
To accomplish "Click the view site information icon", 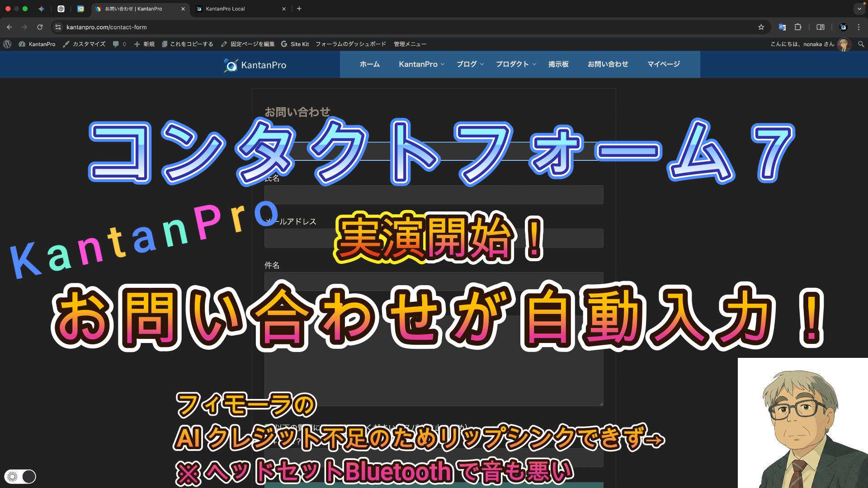I will [57, 27].
